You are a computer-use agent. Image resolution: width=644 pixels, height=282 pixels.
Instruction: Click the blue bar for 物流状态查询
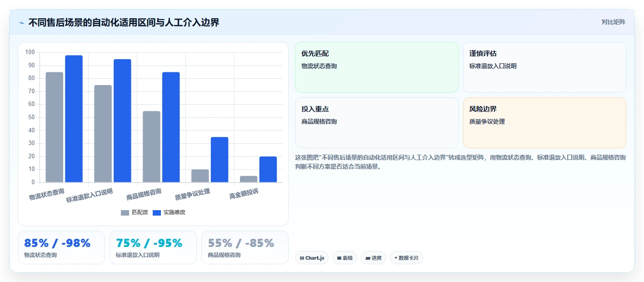[x=74, y=119]
